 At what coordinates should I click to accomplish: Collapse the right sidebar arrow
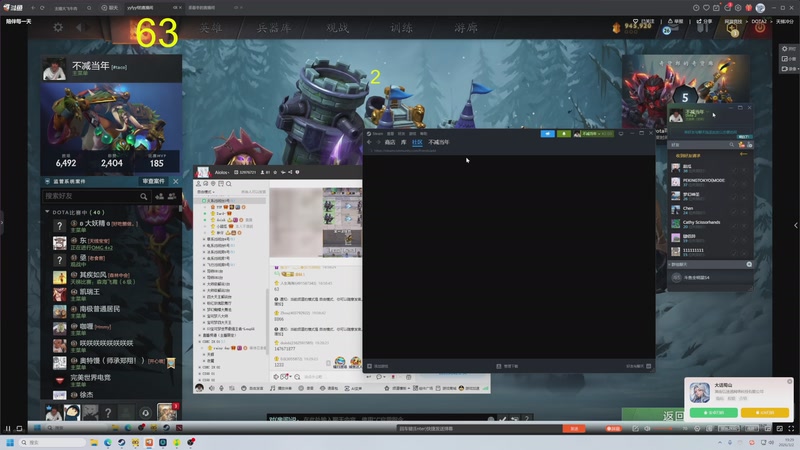[x=796, y=225]
